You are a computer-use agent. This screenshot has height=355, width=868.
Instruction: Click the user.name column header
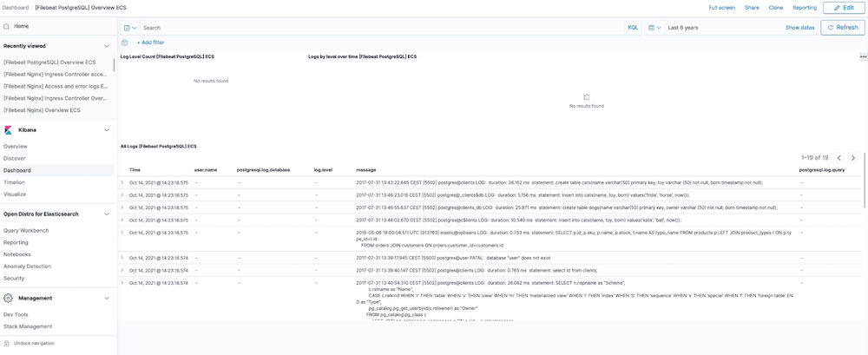click(206, 170)
